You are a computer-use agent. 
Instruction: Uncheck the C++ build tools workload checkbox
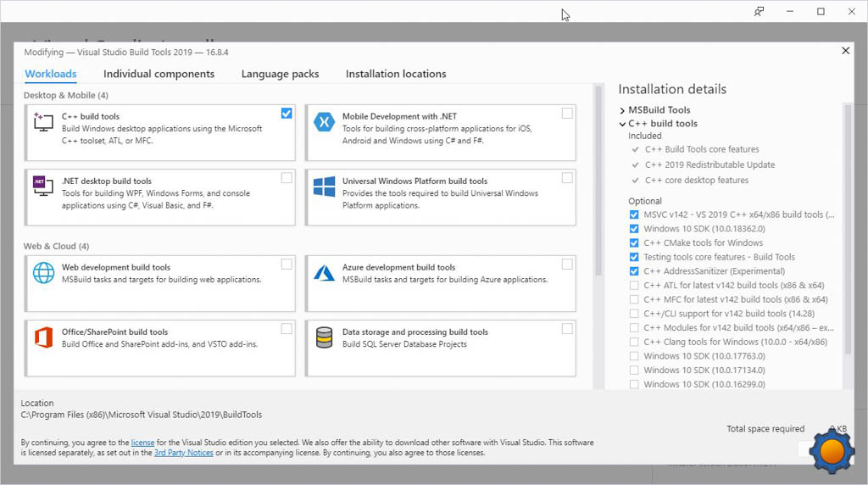(x=287, y=114)
